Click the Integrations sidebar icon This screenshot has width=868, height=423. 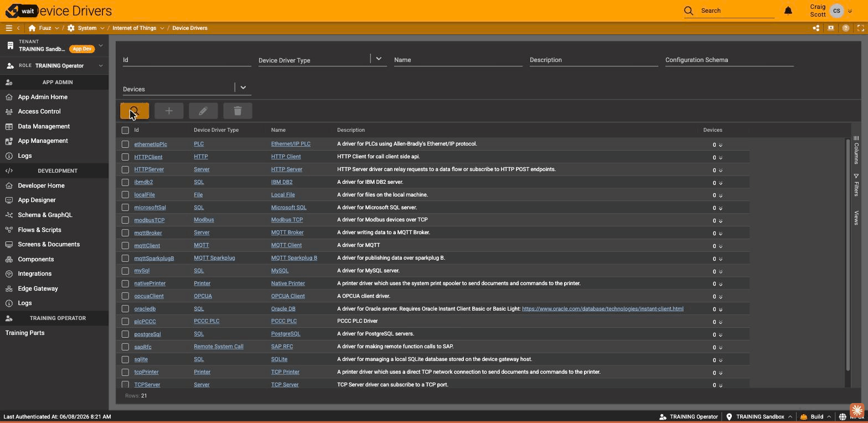[x=9, y=274]
